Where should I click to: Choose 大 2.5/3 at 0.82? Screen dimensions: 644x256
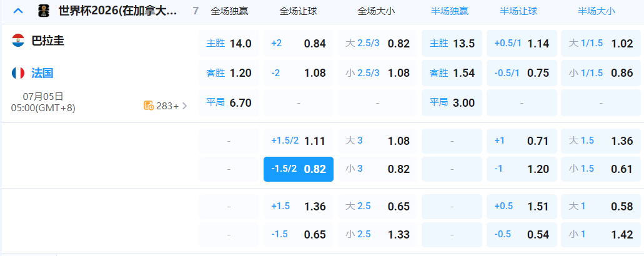coord(377,43)
